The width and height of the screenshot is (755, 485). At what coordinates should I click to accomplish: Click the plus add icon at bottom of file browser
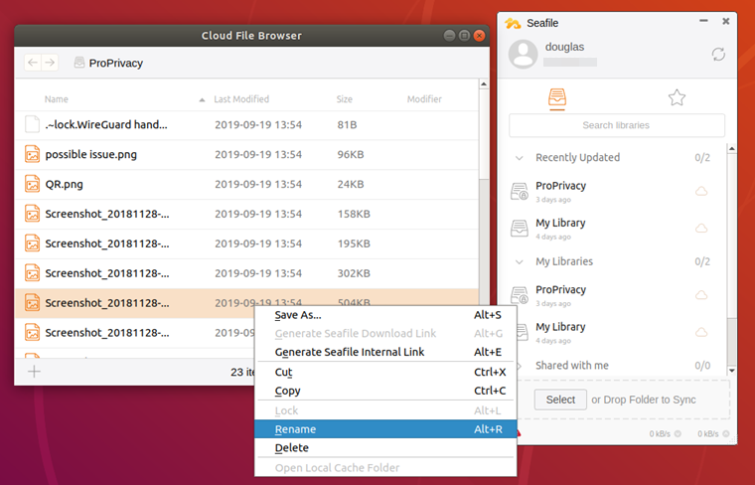point(34,371)
